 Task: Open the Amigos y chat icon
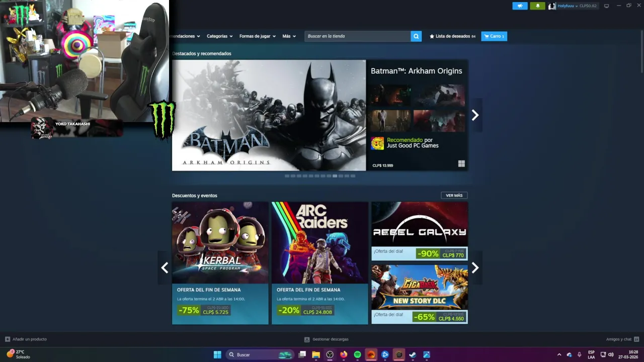[x=636, y=339]
